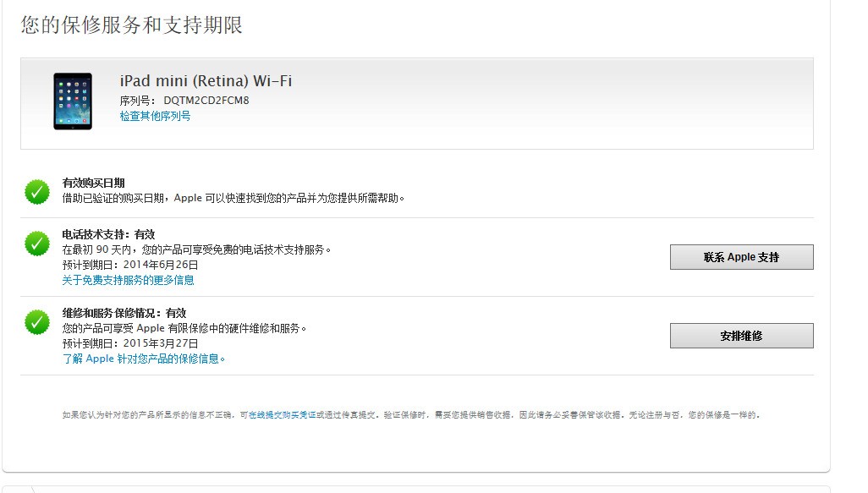The image size is (868, 493).
Task: Click the 电话技术支持：有效 heading
Action: (x=108, y=234)
